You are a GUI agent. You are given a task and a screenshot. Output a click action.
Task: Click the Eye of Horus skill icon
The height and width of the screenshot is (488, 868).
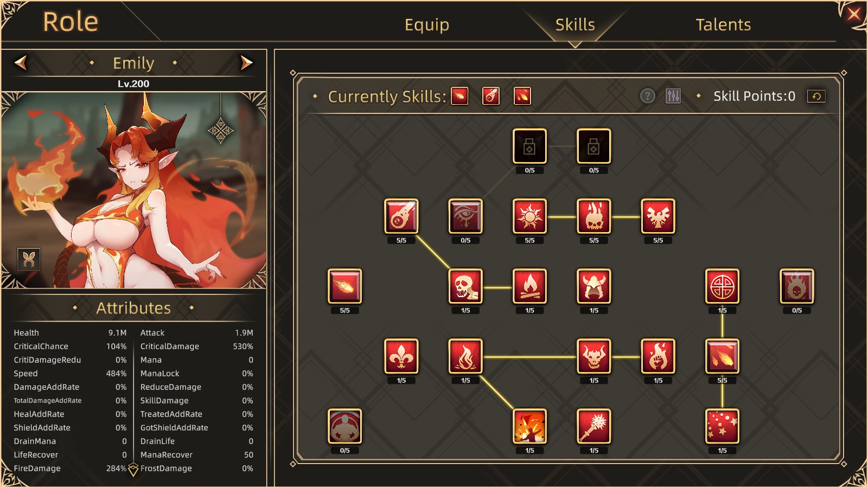(465, 216)
